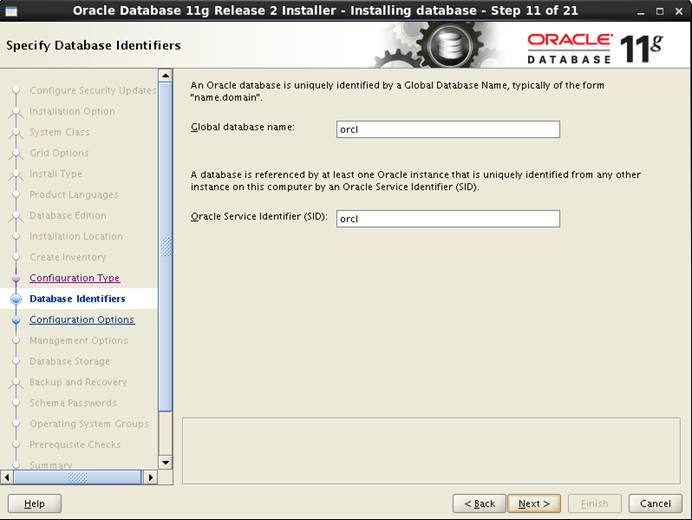
Task: Click the scroll down arrow of step list
Action: click(x=165, y=463)
